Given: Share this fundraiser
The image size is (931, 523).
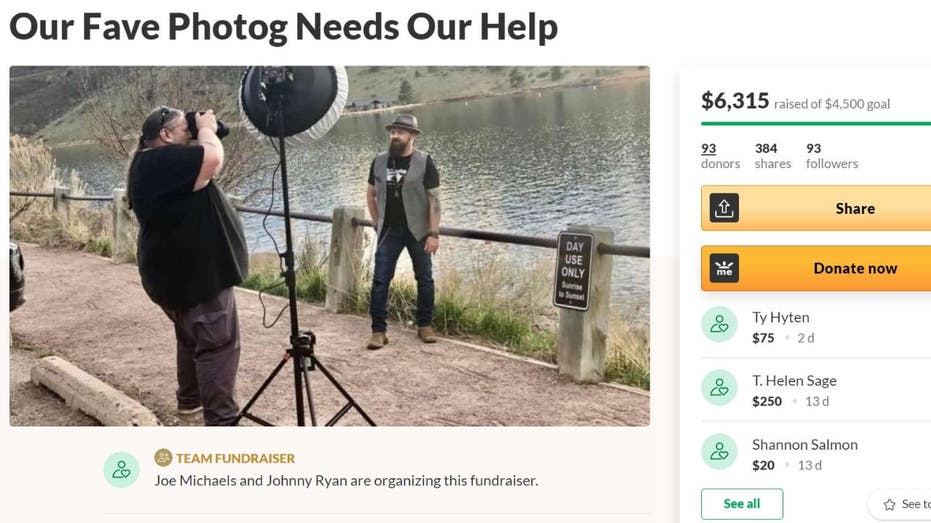Looking at the screenshot, I should pyautogui.click(x=816, y=208).
